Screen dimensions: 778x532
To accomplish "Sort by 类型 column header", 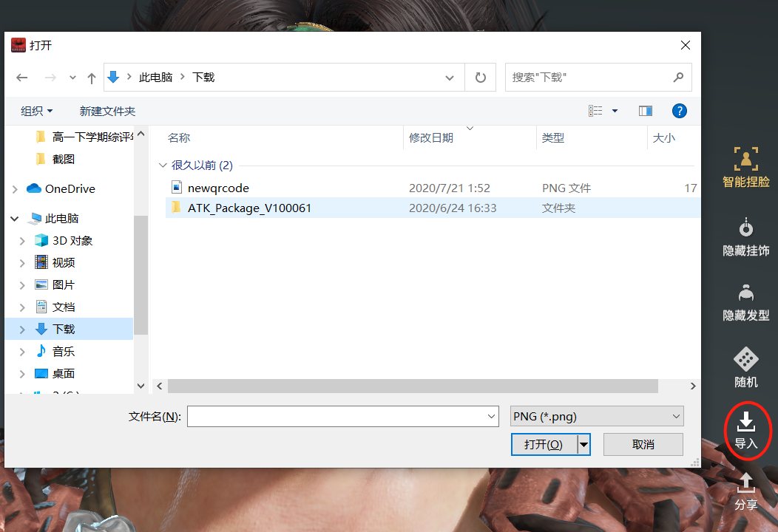I will (552, 138).
